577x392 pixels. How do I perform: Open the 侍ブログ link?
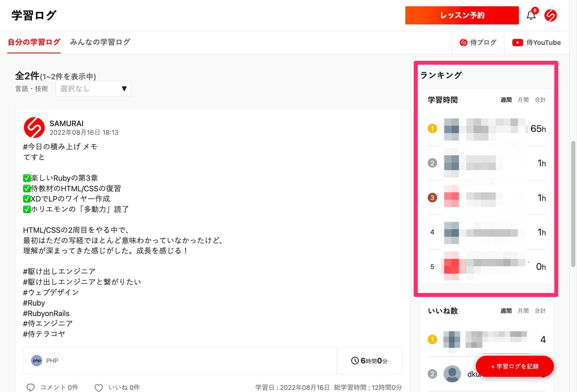[478, 43]
